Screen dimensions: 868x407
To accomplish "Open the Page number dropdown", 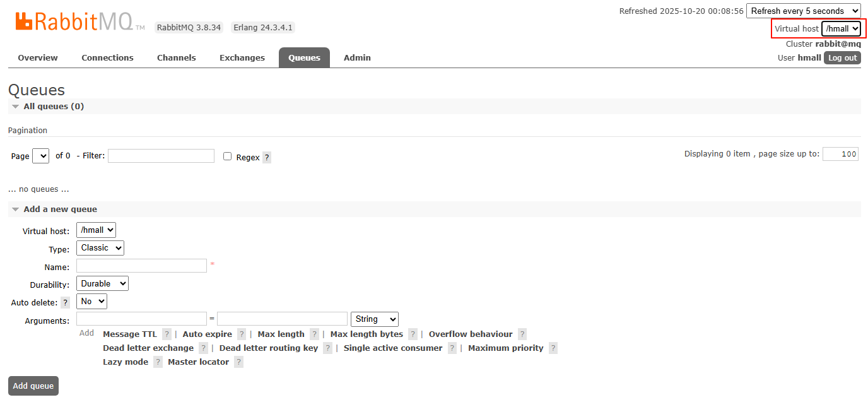I will pos(40,156).
